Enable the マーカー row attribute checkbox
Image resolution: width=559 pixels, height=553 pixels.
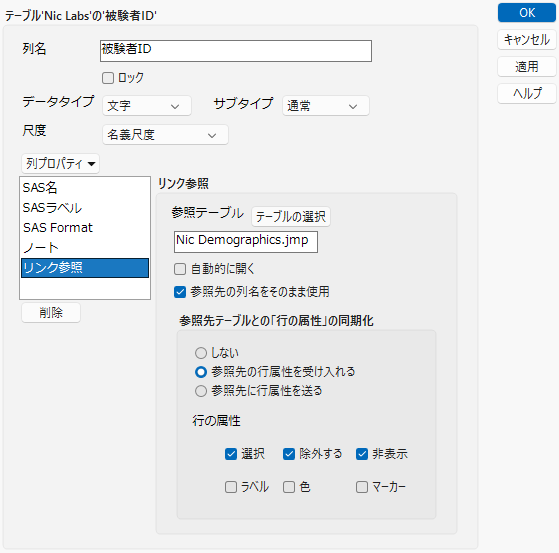click(362, 487)
